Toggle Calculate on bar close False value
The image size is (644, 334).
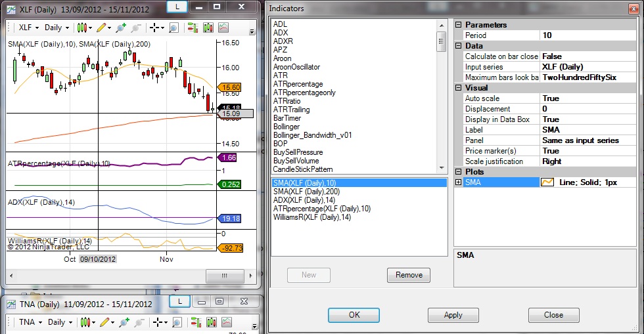[587, 56]
